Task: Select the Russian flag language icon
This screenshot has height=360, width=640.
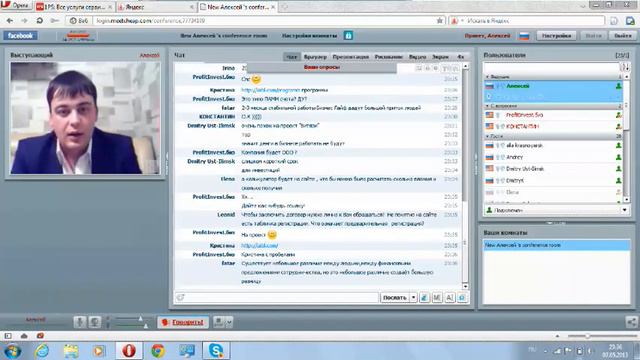Action: (x=524, y=36)
